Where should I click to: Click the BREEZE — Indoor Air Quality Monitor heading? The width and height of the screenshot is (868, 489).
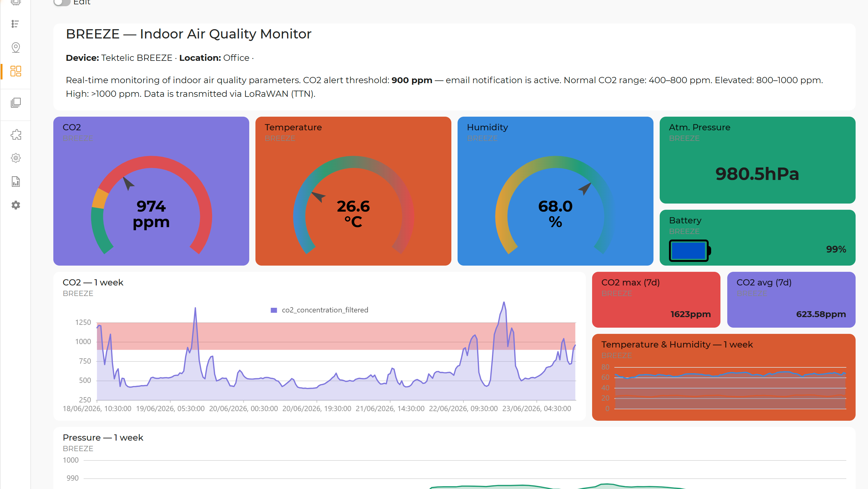coord(189,34)
